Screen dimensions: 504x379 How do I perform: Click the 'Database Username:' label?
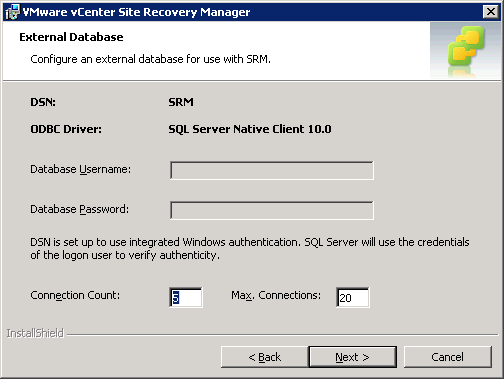81,169
